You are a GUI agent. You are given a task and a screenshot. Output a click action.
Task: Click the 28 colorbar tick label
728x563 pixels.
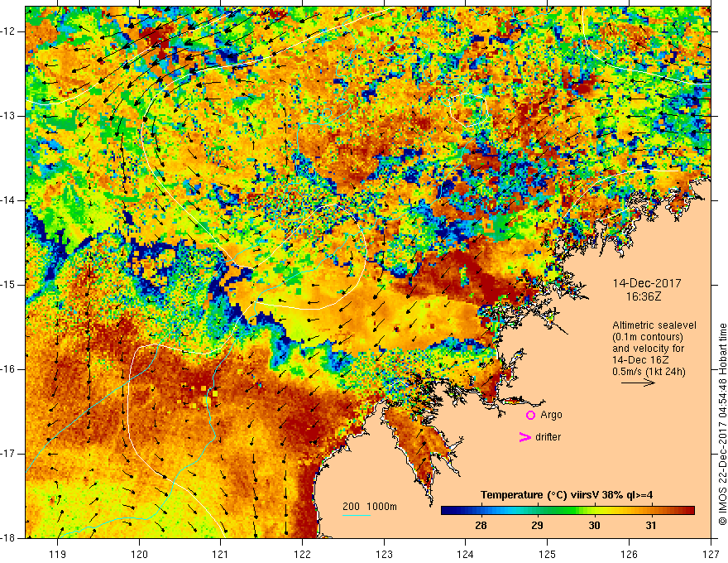[x=481, y=526]
